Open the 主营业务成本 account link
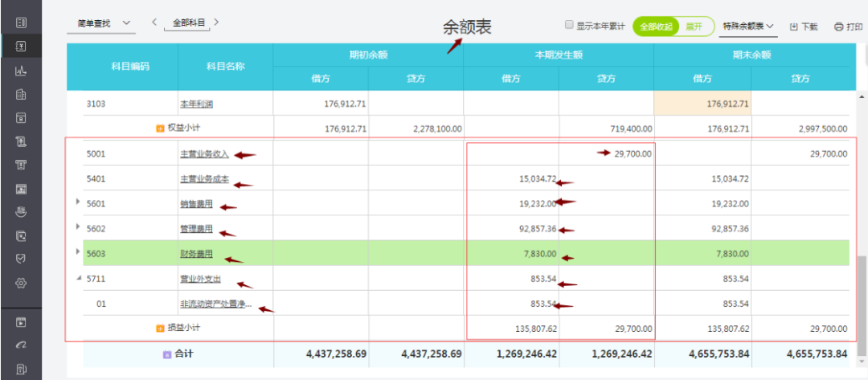The width and height of the screenshot is (868, 380). (x=204, y=179)
